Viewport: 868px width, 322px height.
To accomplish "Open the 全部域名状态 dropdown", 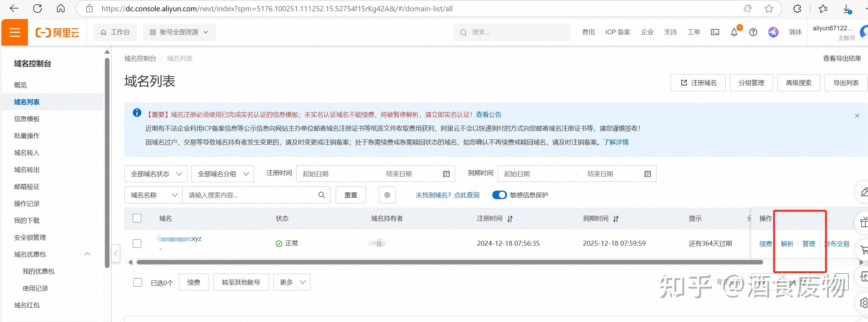I will tap(155, 173).
